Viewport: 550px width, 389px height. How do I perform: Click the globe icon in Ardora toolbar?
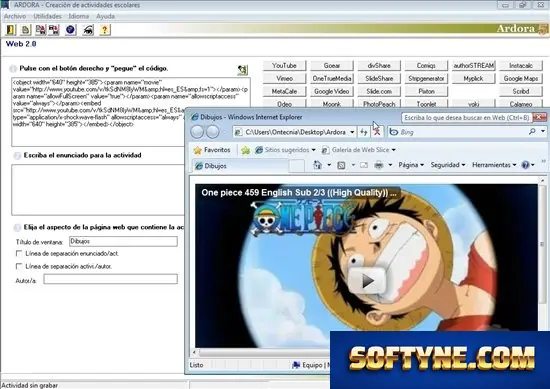(71, 30)
